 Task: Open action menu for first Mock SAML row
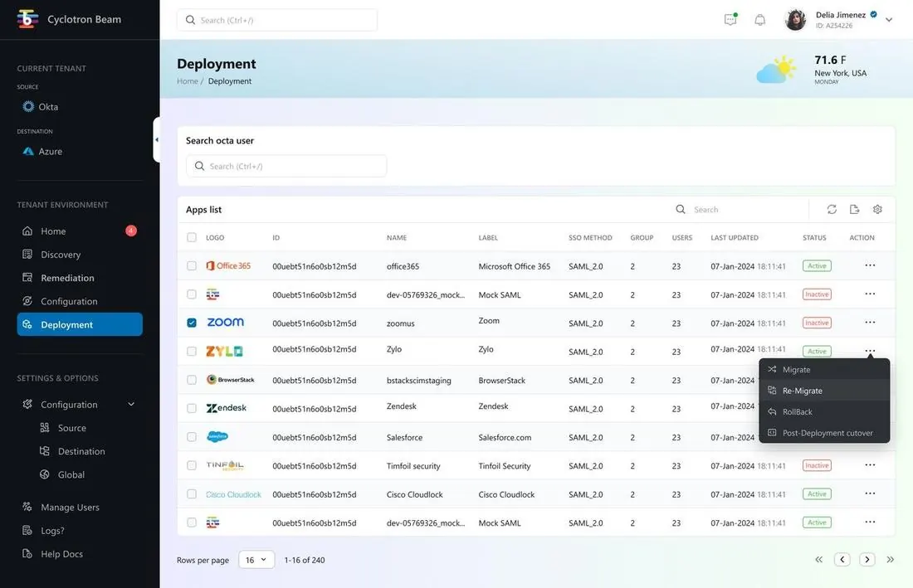(x=870, y=294)
